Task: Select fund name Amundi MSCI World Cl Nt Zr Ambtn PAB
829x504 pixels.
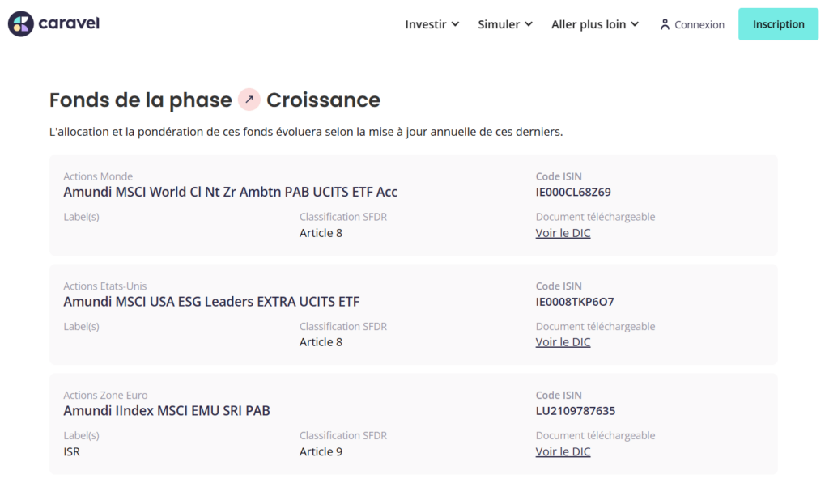Action: (230, 192)
